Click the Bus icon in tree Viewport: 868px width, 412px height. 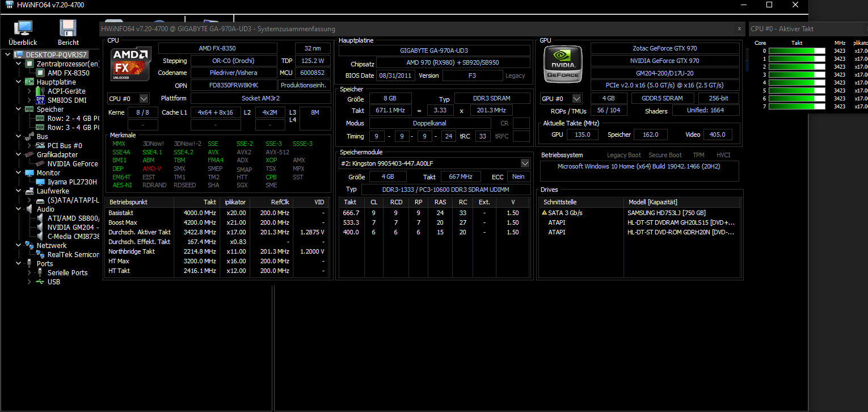pos(31,136)
